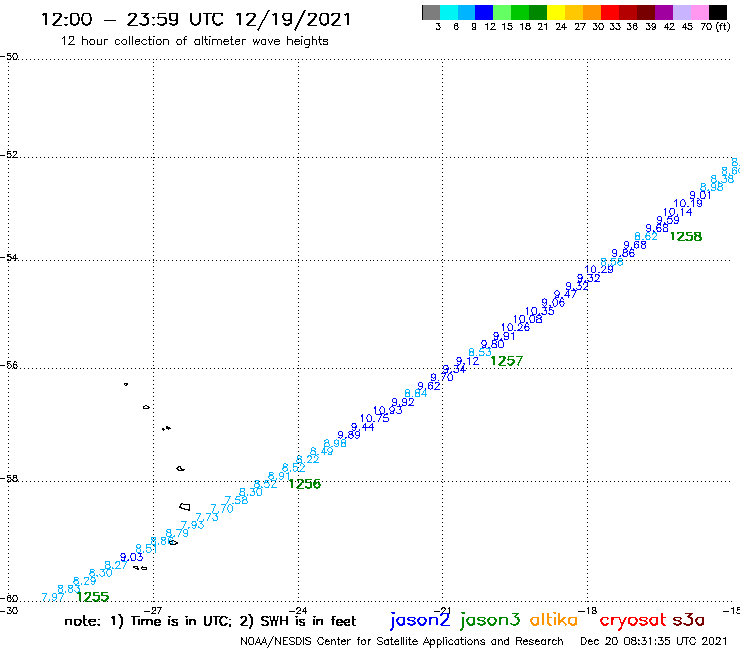Click the 'Dec 20 08:31:35 UTC 2021' timestamp
Image resolution: width=740 pixels, height=650 pixels.
point(654,641)
